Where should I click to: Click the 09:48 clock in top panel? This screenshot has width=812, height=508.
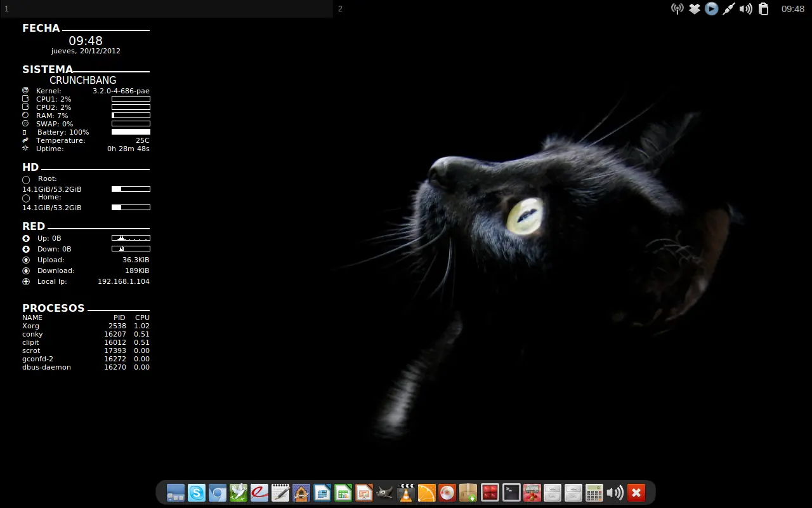[793, 9]
